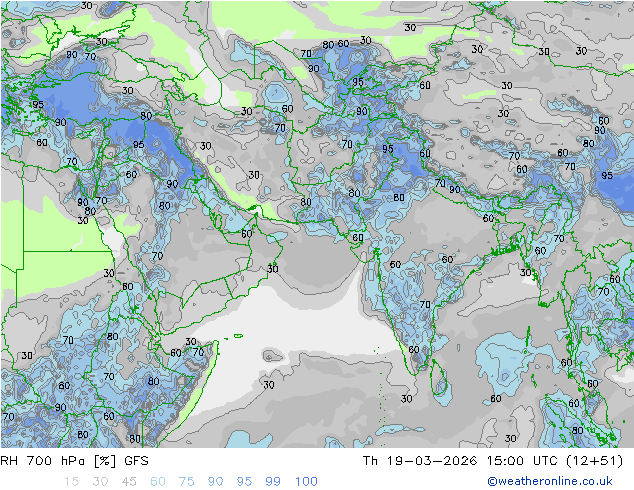The image size is (634, 490).
Task: Click the legend value 99
Action: (273, 482)
